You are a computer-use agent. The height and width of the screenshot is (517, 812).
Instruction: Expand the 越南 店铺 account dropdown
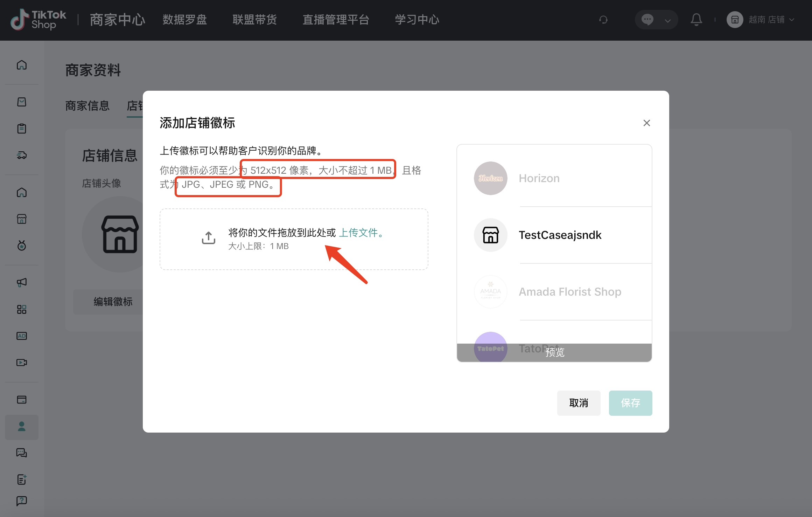766,20
